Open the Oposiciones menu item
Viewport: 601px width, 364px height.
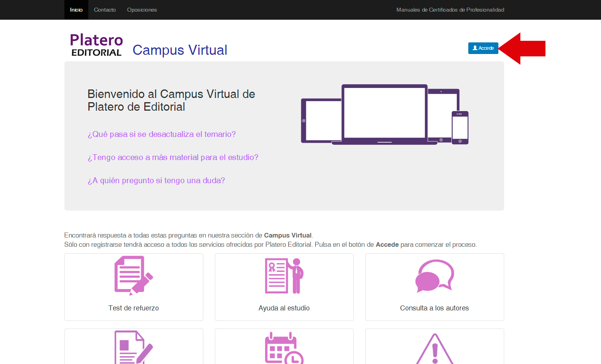click(142, 10)
